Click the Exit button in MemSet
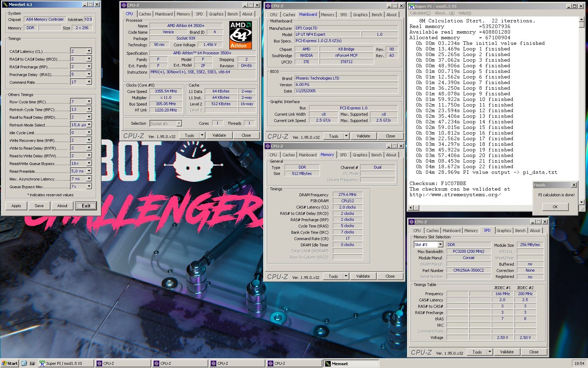Viewport: 588px width, 368px height. pos(86,206)
